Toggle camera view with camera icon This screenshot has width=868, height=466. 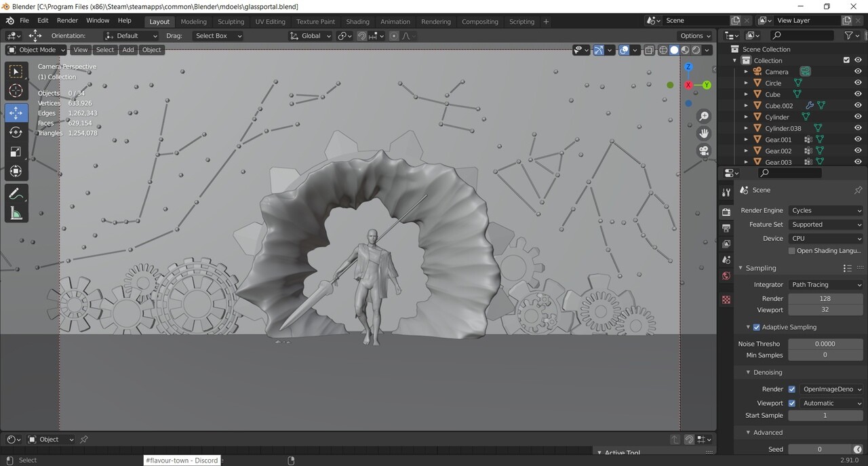704,151
